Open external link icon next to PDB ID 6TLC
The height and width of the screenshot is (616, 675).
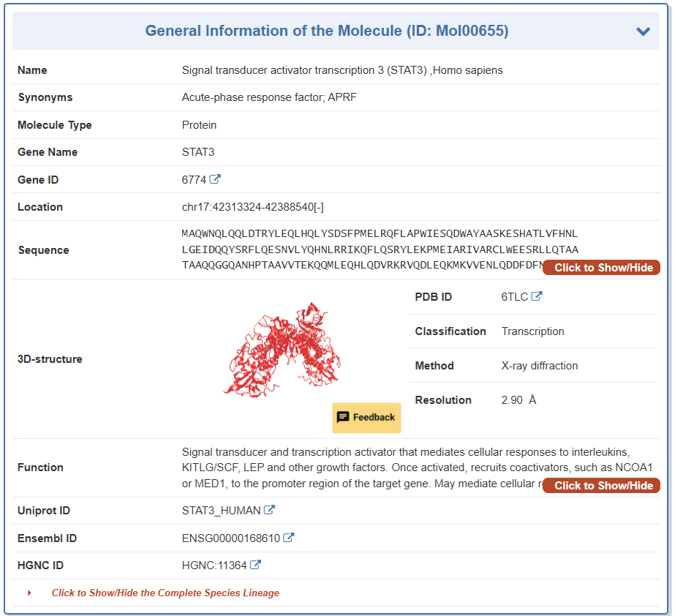tap(537, 296)
